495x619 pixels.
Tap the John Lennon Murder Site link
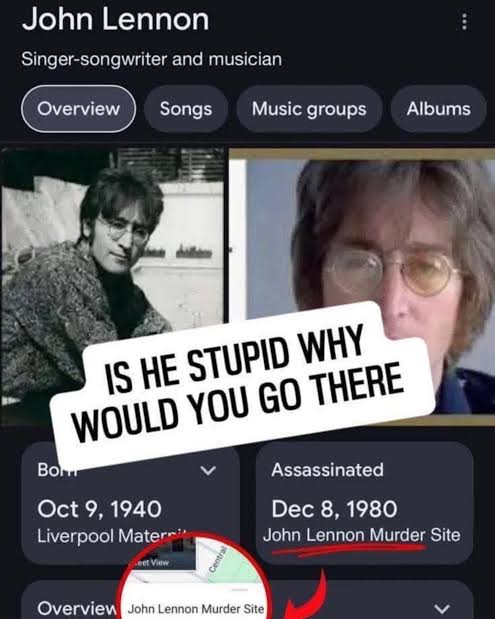click(362, 535)
